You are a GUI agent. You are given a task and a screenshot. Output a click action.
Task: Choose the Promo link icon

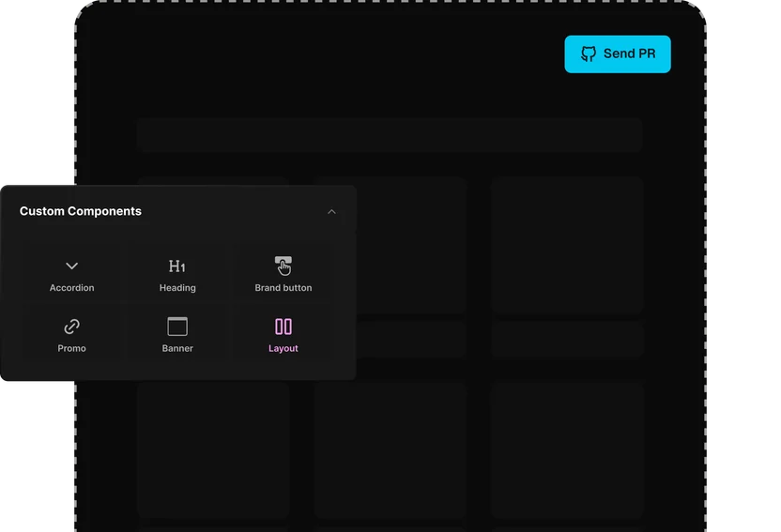[71, 327]
